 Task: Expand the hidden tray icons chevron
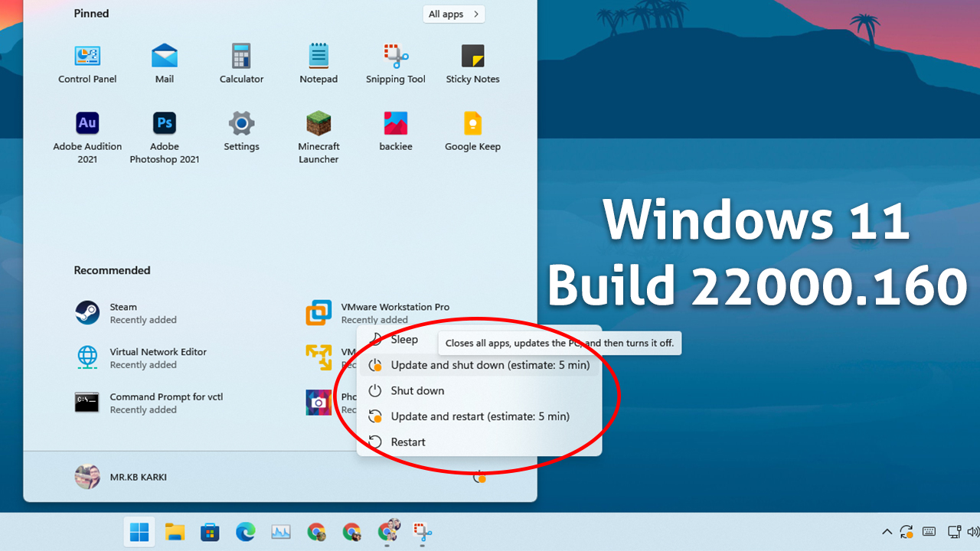point(887,532)
